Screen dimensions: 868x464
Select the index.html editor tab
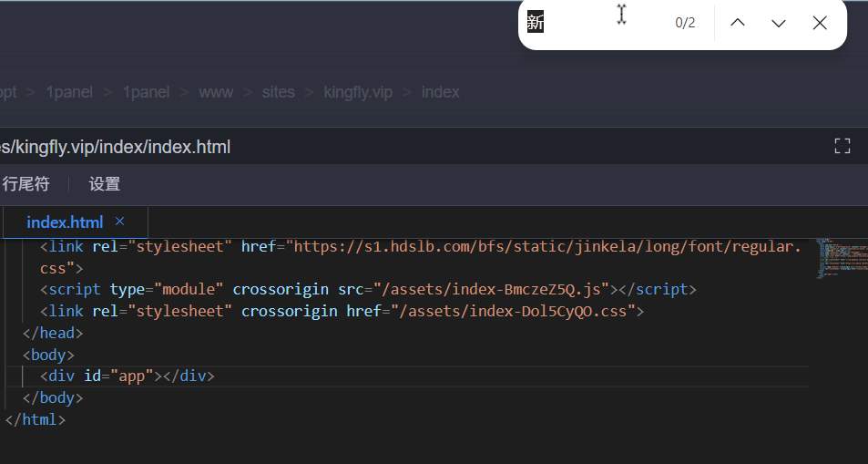[x=65, y=222]
